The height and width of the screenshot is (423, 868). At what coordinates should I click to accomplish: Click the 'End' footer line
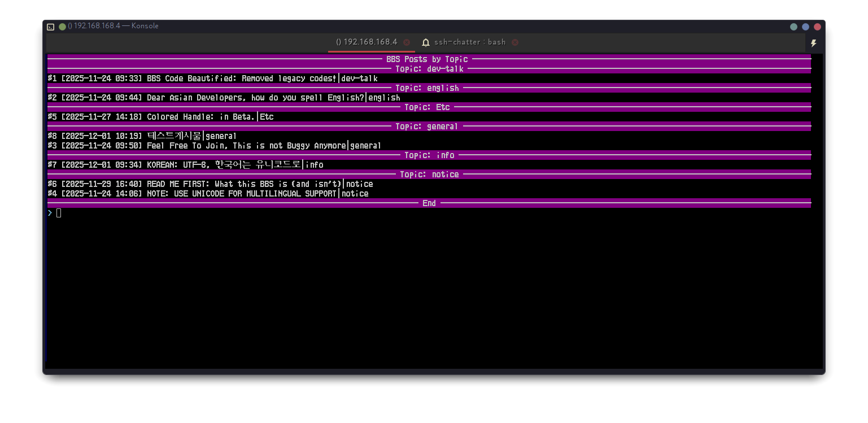point(429,203)
